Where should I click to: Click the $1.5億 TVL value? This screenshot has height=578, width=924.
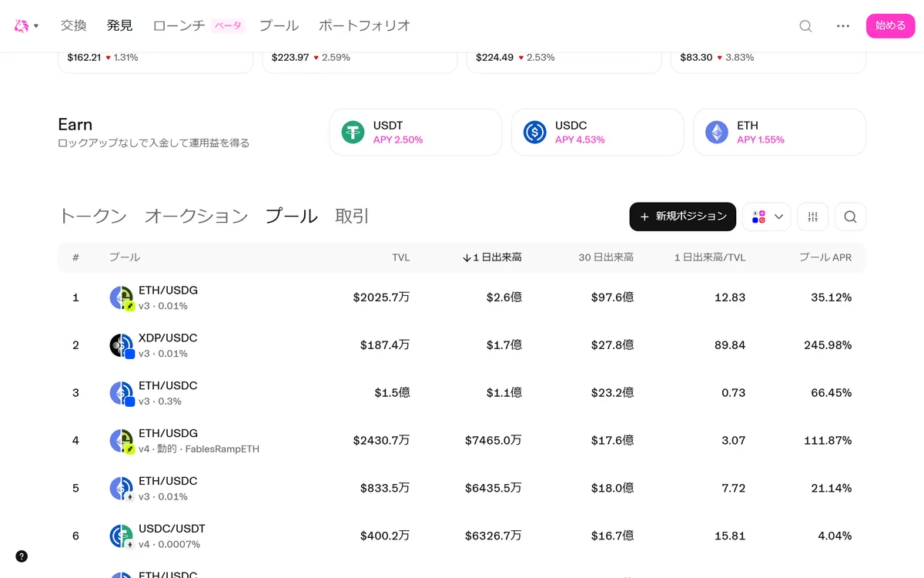[392, 393]
